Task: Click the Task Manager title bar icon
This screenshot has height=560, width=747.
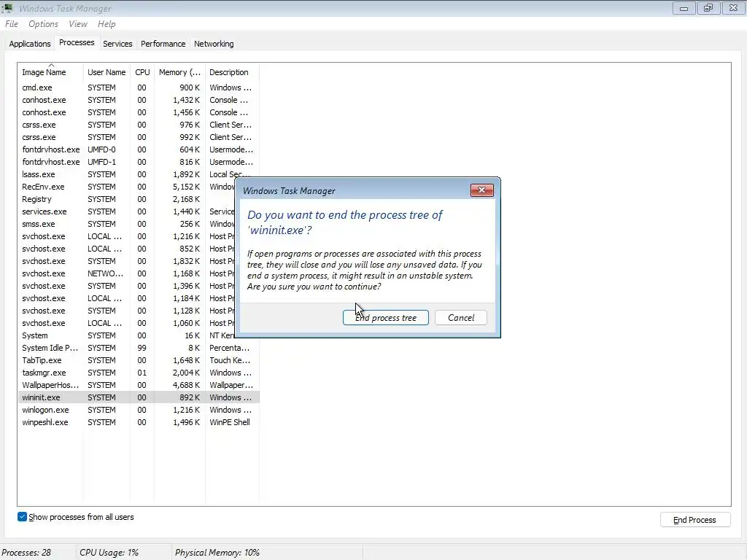Action: pos(7,8)
